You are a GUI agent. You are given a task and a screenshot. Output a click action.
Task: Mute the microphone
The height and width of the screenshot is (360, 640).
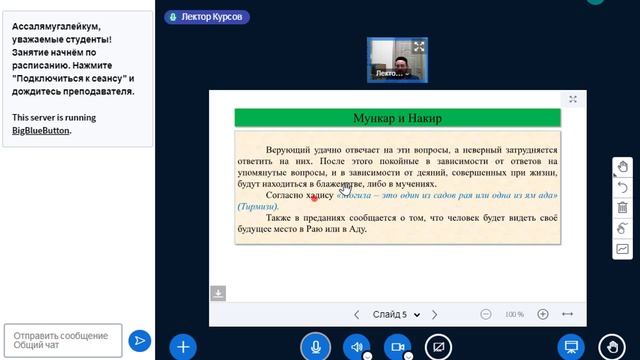click(316, 347)
